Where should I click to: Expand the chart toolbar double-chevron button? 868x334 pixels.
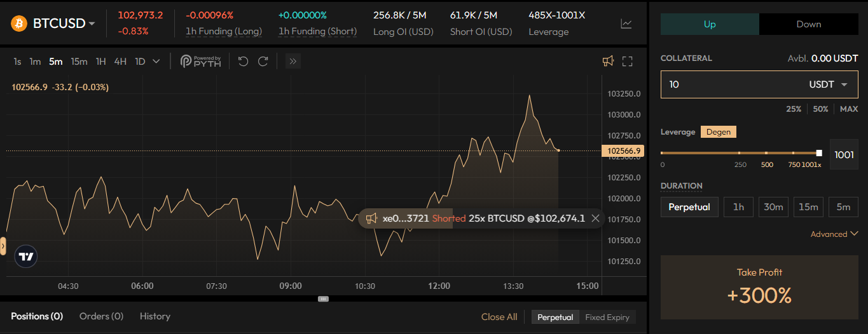click(293, 62)
